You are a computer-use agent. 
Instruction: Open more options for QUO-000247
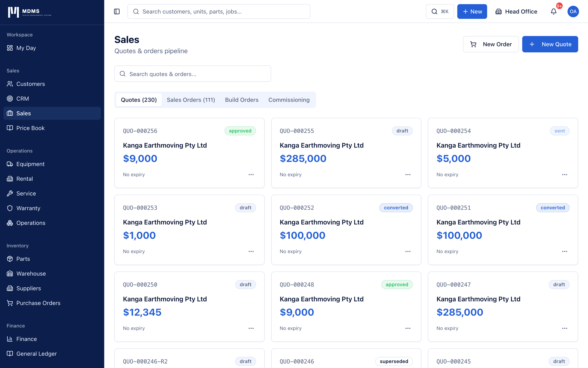click(564, 328)
